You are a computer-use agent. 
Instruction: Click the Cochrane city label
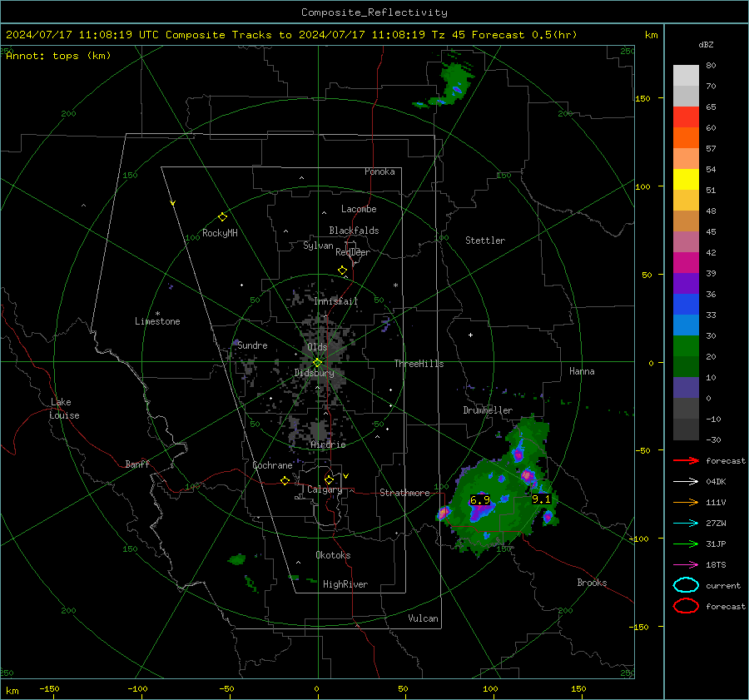[x=272, y=465]
